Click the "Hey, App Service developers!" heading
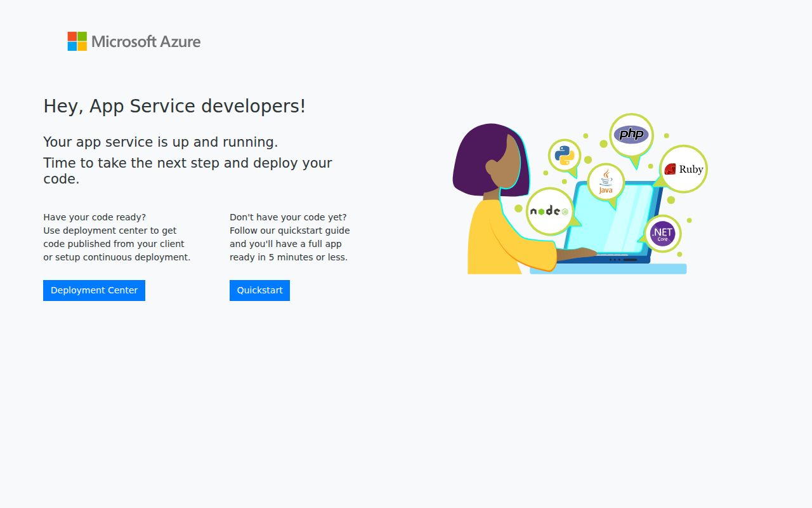 tap(174, 106)
